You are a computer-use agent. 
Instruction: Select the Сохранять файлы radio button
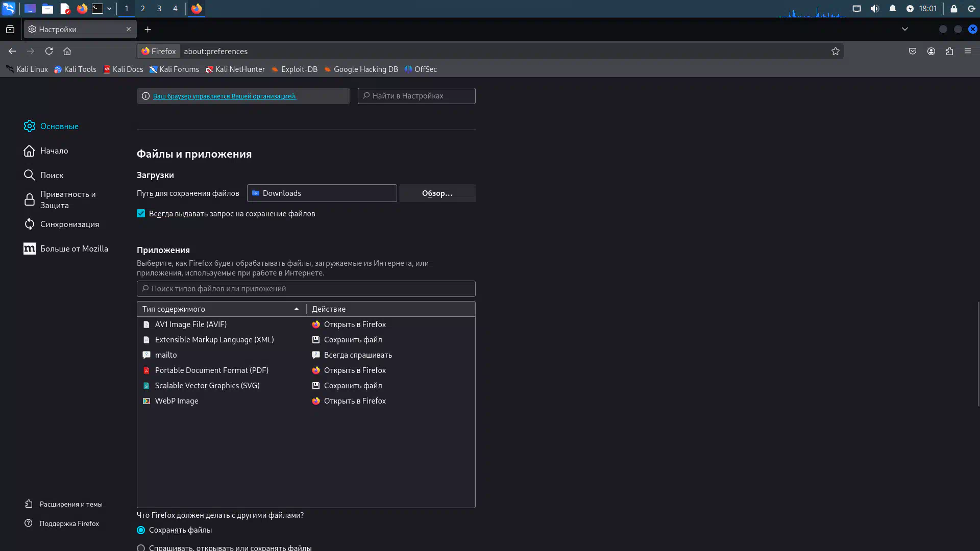141,530
